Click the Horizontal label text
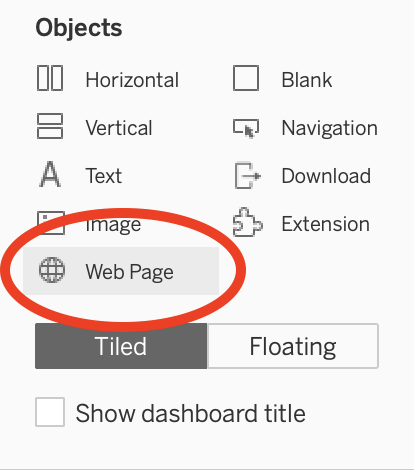This screenshot has height=470, width=414. click(x=132, y=80)
